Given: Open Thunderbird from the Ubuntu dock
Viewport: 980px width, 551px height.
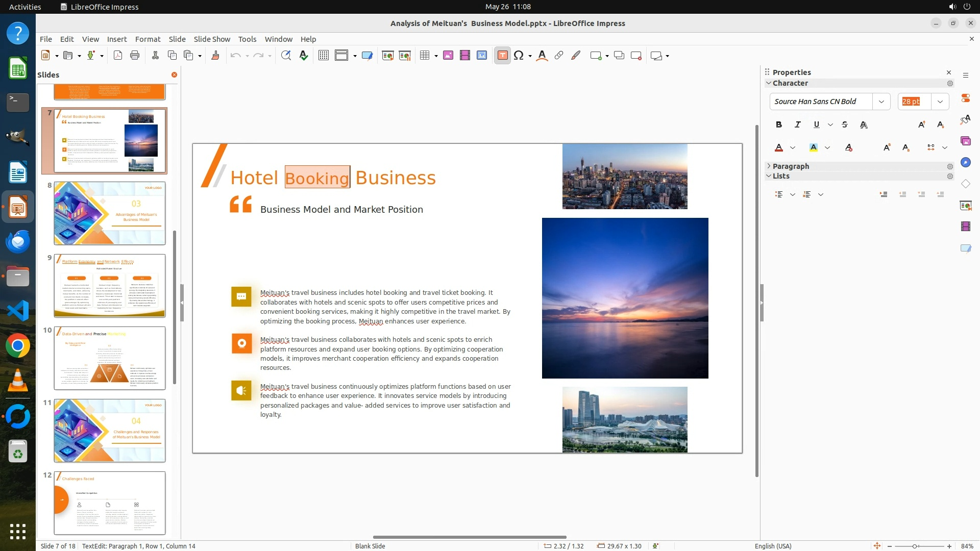Looking at the screenshot, I should (x=18, y=241).
